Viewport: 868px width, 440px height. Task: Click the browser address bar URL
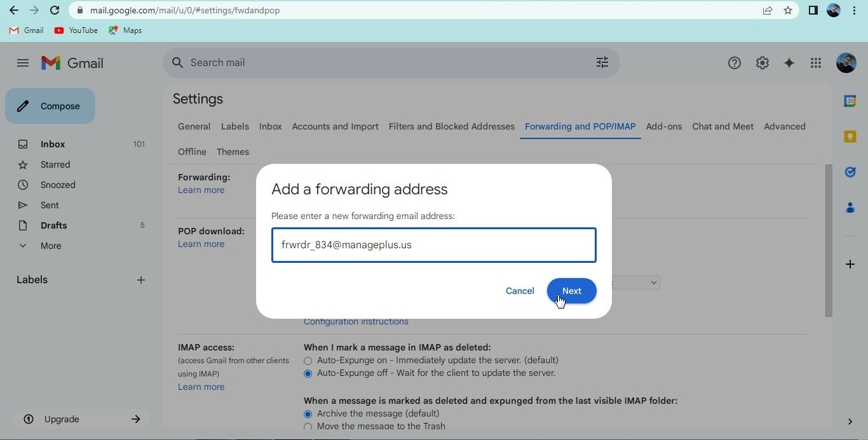point(185,10)
